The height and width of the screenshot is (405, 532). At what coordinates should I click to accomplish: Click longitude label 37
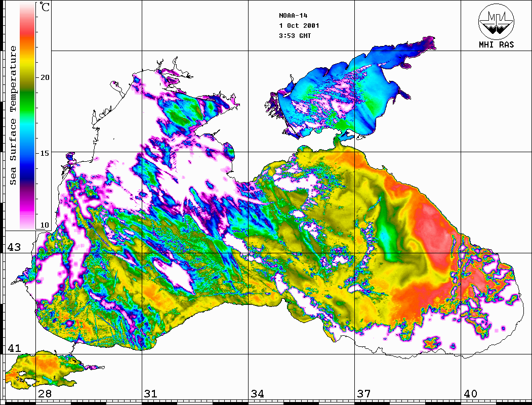364,393
